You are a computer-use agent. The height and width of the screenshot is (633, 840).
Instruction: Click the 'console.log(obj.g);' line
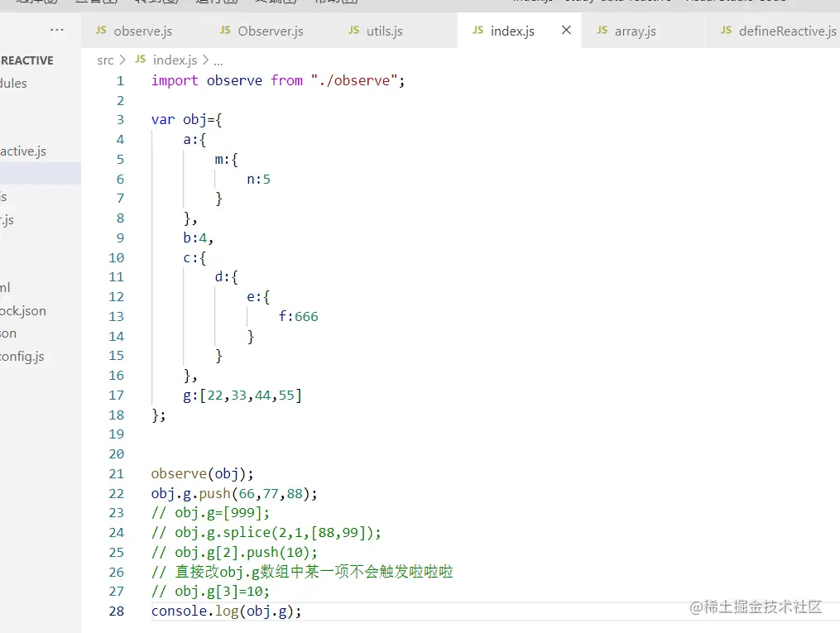[226, 611]
